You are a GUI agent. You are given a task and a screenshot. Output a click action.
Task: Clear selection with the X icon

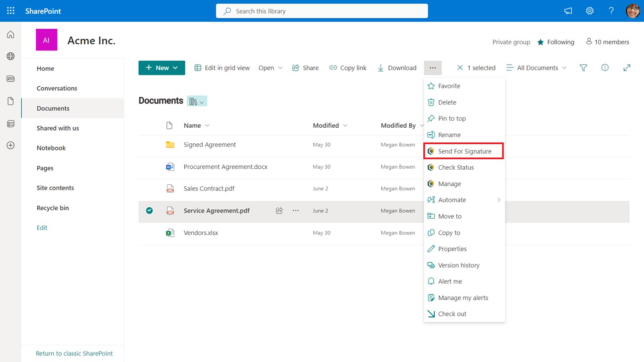pyautogui.click(x=460, y=68)
